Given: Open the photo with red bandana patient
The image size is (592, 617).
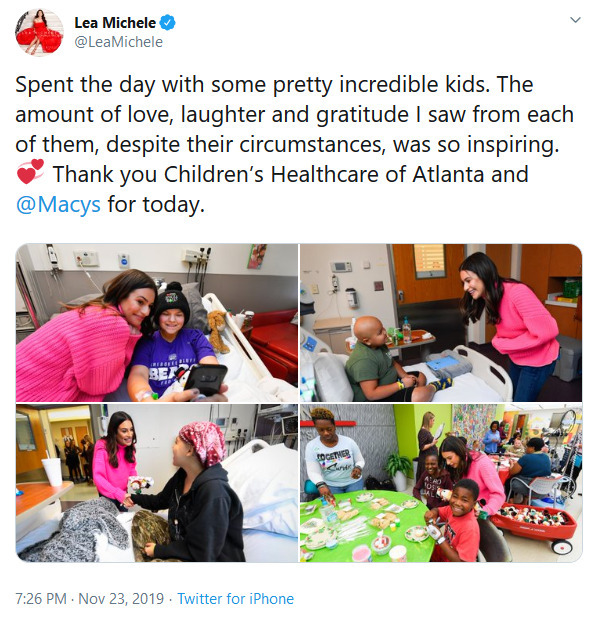Looking at the screenshot, I should 157,483.
